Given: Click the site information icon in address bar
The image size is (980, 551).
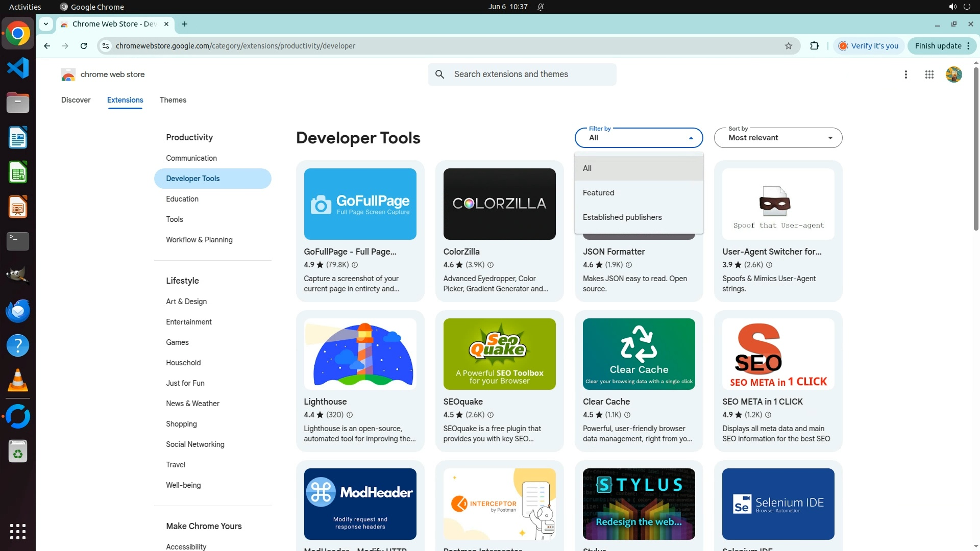Looking at the screenshot, I should [106, 46].
